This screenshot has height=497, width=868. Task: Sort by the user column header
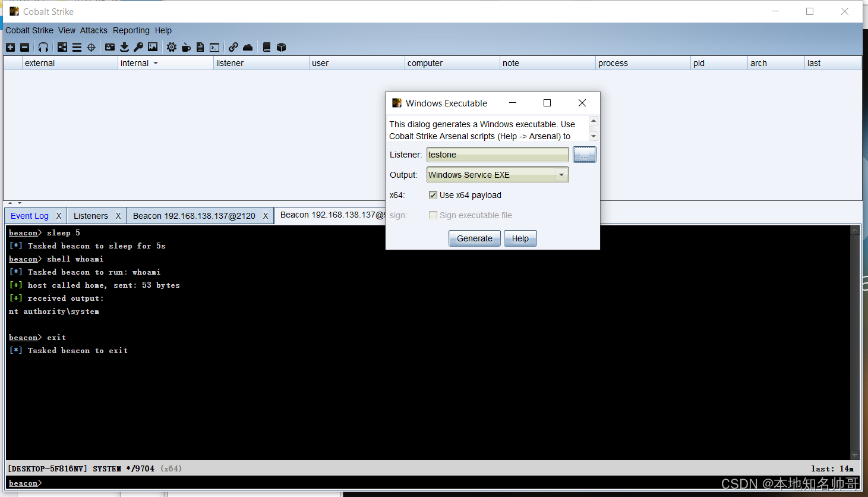coord(356,63)
